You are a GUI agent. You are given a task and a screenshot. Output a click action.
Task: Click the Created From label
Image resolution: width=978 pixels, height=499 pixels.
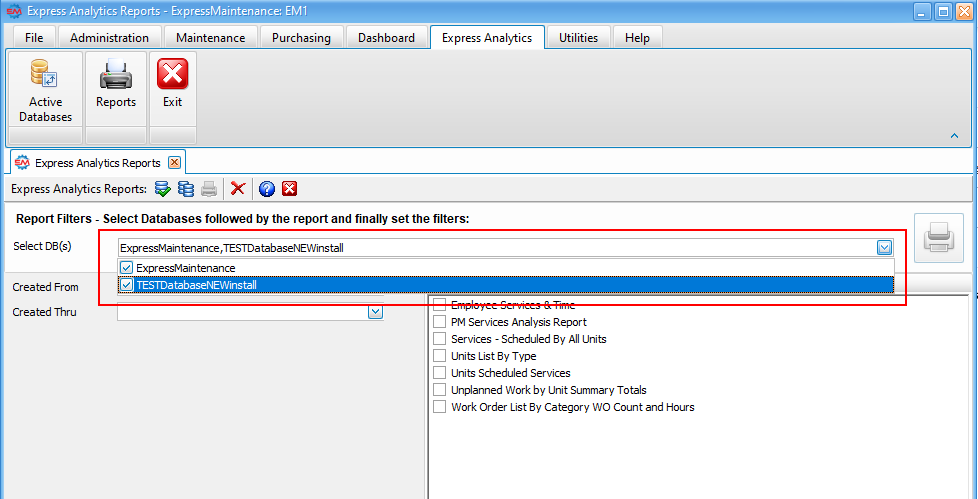click(x=46, y=287)
